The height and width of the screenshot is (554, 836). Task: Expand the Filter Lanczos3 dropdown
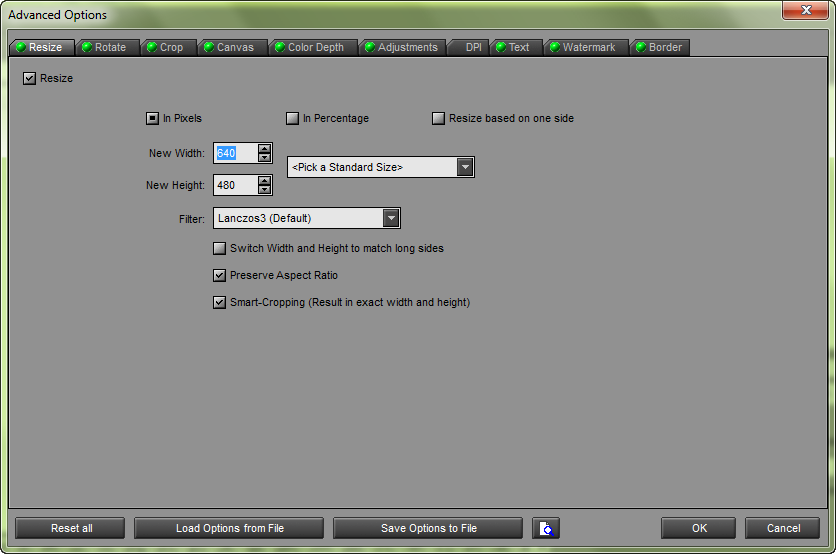(307, 218)
